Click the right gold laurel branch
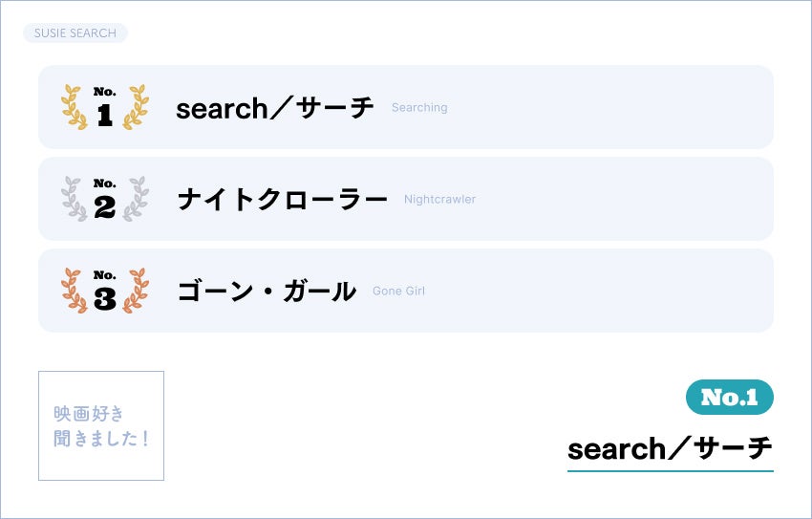 [137, 107]
